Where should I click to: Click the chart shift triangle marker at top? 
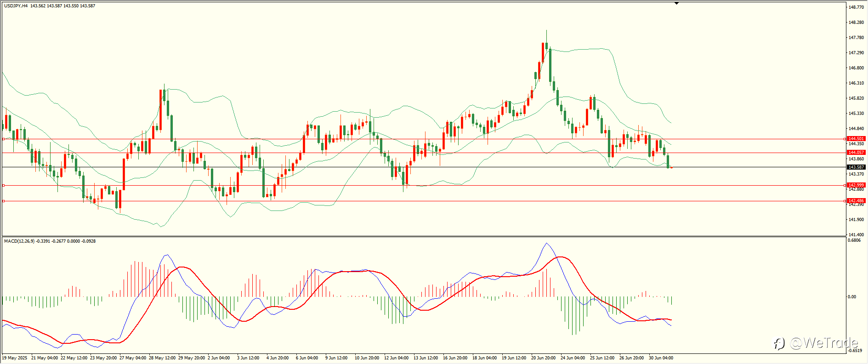(676, 3)
